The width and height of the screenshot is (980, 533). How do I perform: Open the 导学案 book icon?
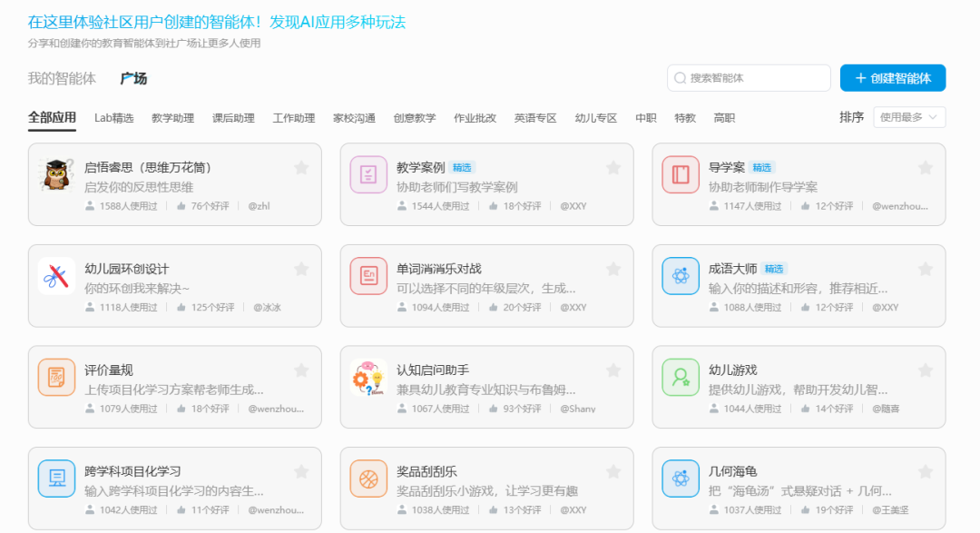pyautogui.click(x=681, y=173)
